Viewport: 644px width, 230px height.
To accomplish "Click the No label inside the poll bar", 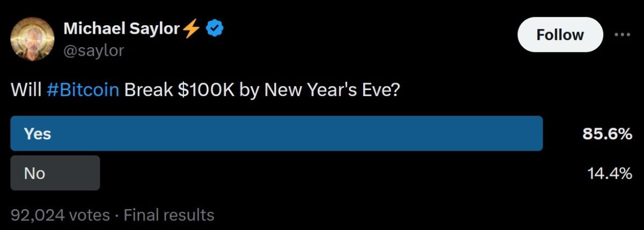I will pyautogui.click(x=34, y=173).
